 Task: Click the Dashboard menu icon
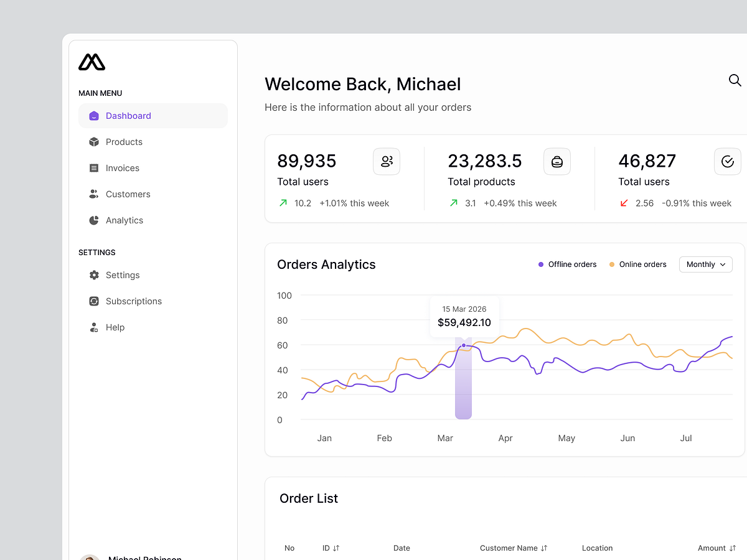point(94,116)
